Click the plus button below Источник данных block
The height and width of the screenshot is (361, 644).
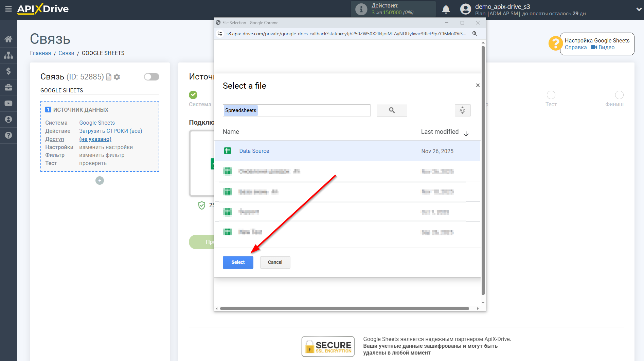coord(100,180)
